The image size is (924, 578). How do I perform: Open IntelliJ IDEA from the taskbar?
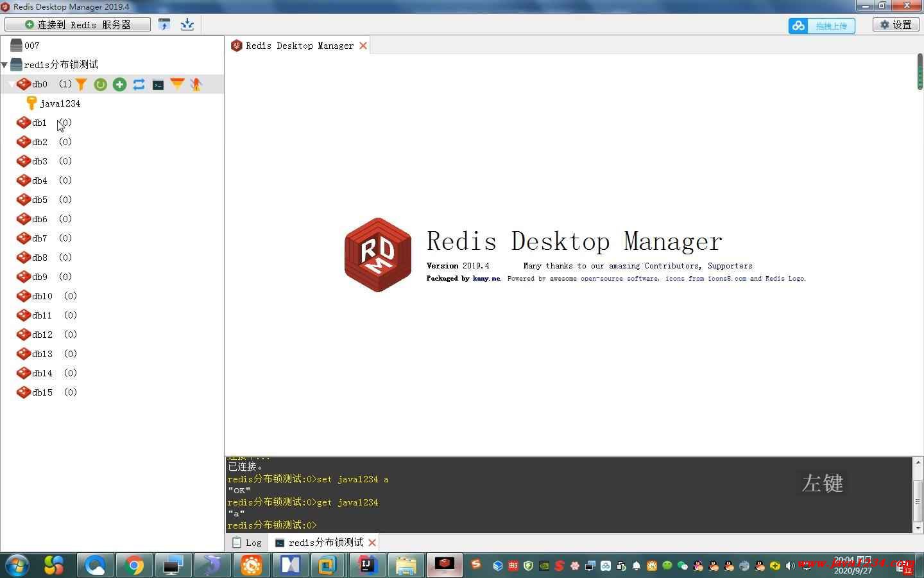pyautogui.click(x=367, y=565)
